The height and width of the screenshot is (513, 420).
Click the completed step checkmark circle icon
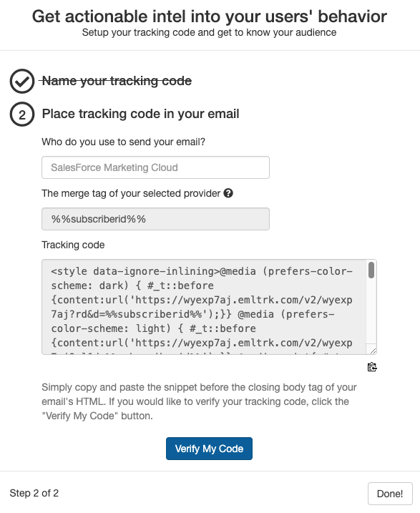[x=22, y=81]
